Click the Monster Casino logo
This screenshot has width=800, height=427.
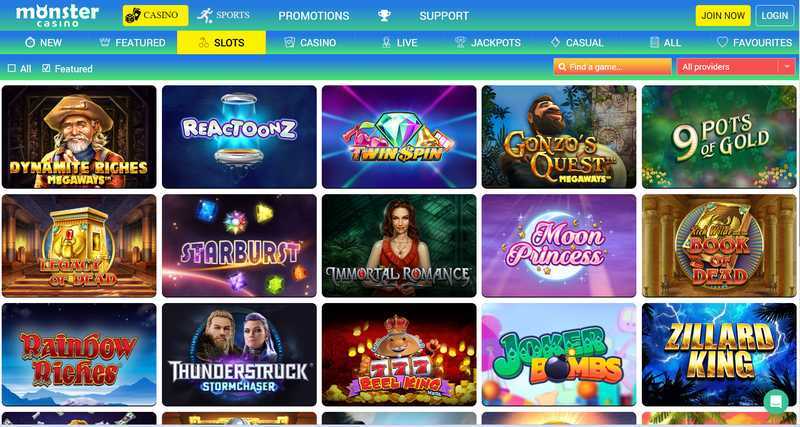coord(57,15)
